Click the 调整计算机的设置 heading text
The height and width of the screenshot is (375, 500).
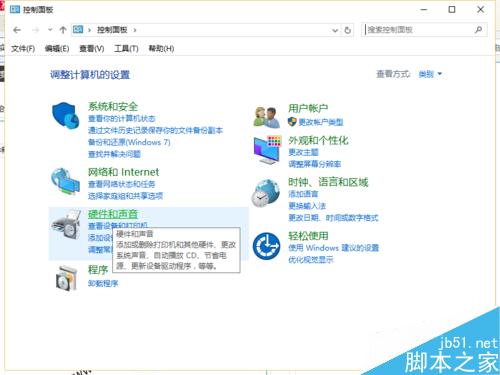click(x=90, y=75)
